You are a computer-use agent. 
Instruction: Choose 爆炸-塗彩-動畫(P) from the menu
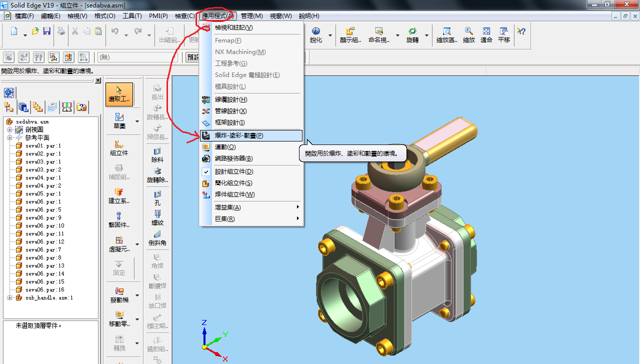(x=251, y=135)
